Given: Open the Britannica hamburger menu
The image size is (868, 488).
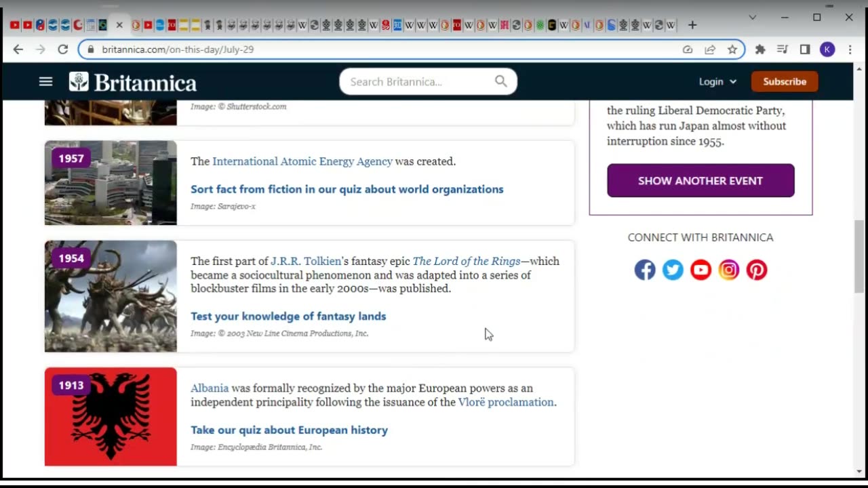Looking at the screenshot, I should (x=45, y=81).
